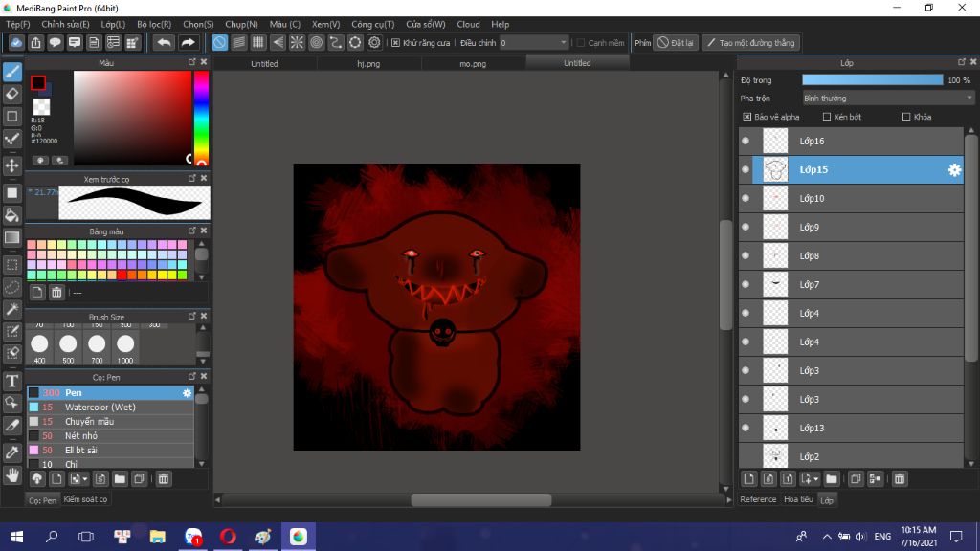
Task: Switch to Kiểm soát cọ tab
Action: pos(85,499)
